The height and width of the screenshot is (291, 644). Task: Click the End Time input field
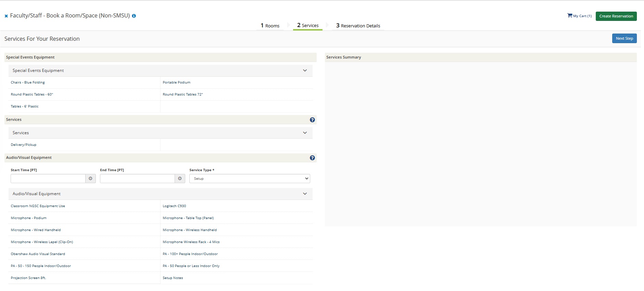137,178
